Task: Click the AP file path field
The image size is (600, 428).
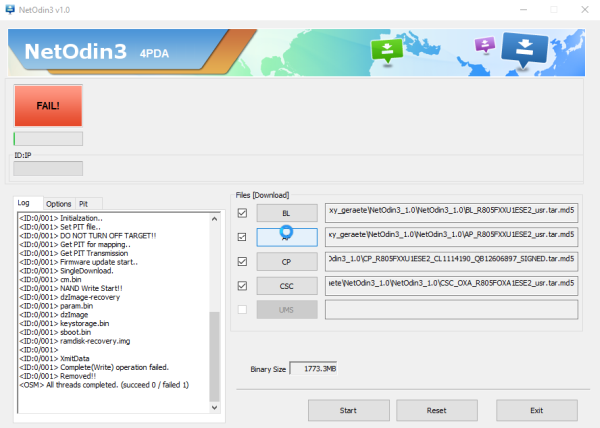Action: pos(452,237)
